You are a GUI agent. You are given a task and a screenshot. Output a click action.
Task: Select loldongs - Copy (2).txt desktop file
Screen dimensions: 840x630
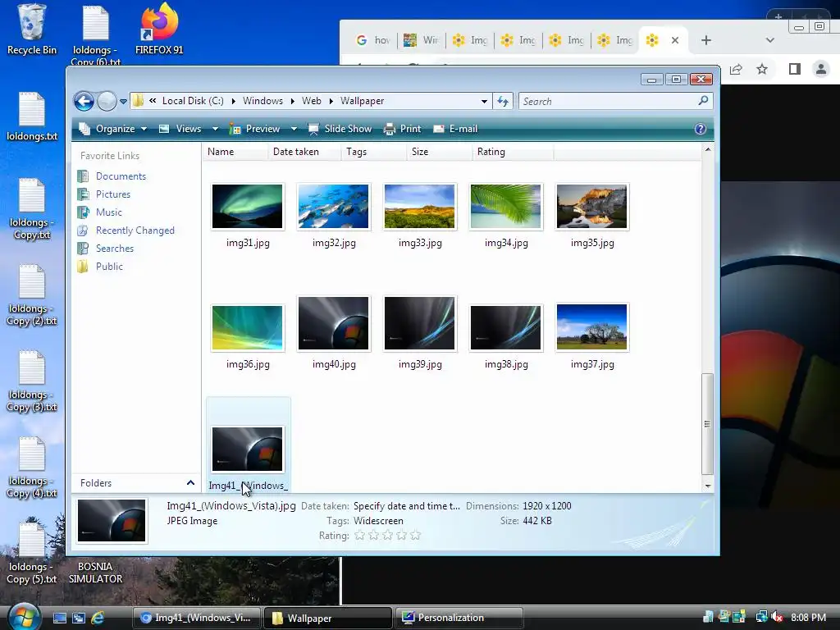coord(32,295)
